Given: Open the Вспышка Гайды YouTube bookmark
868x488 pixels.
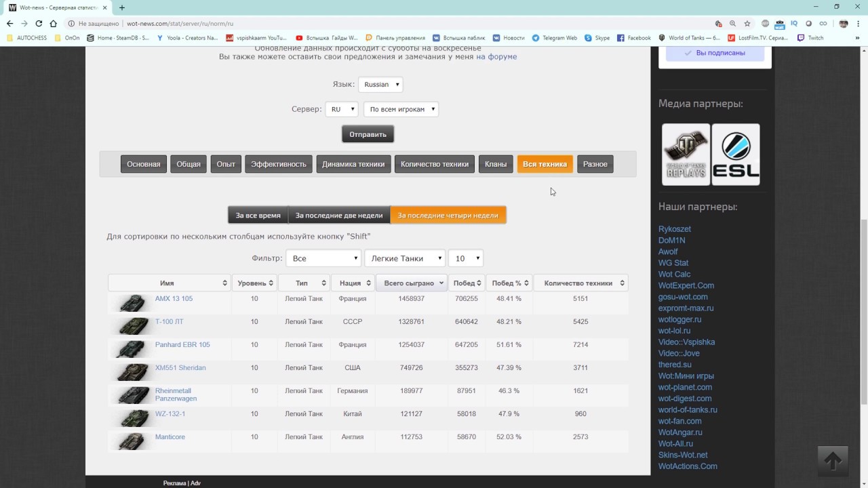Looking at the screenshot, I should coord(327,38).
